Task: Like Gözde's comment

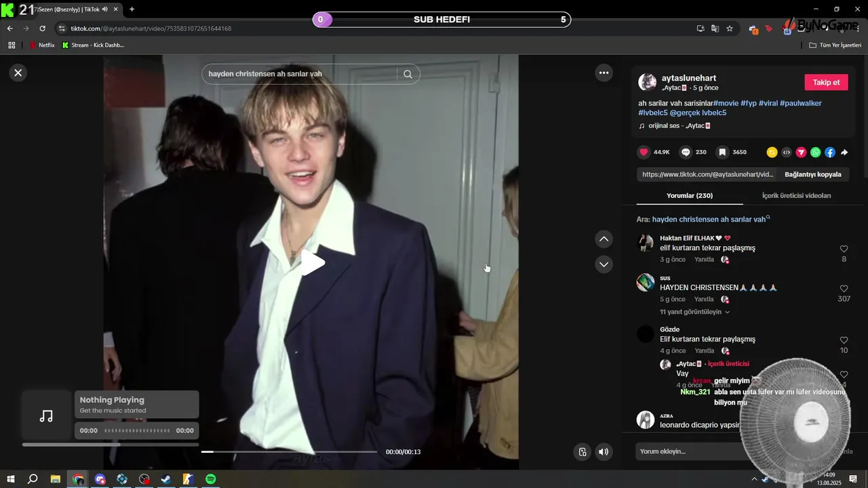Action: click(x=844, y=340)
